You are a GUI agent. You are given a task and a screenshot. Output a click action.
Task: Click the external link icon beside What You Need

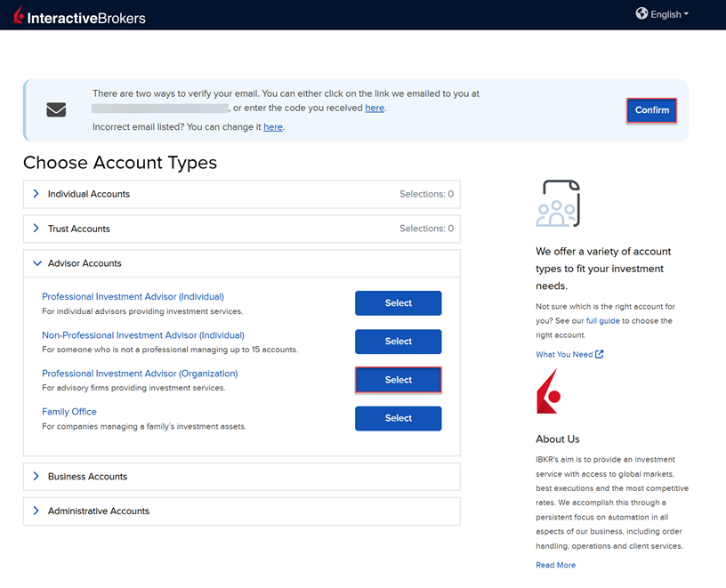599,354
